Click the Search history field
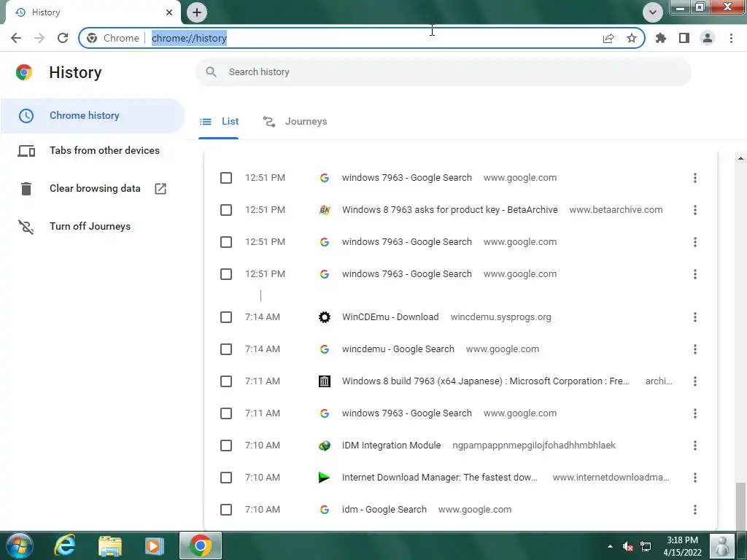The height and width of the screenshot is (560, 747). coord(444,72)
